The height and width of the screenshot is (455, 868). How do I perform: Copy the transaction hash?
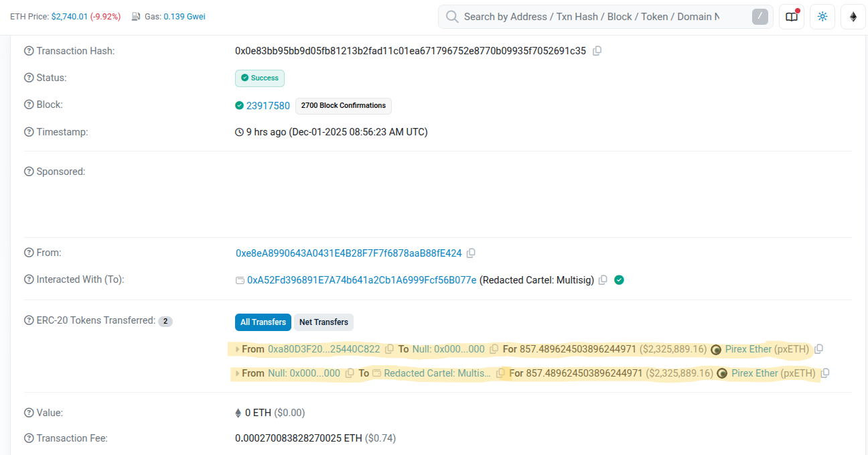click(597, 51)
